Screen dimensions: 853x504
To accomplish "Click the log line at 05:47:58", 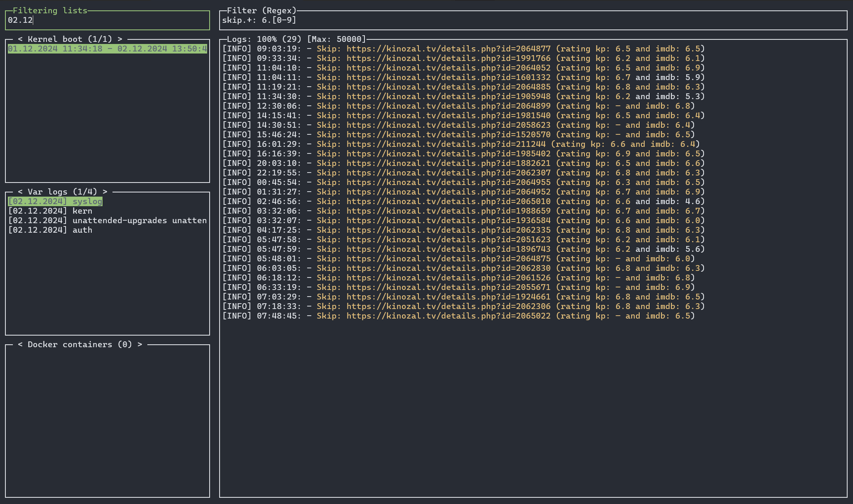I will [x=464, y=240].
